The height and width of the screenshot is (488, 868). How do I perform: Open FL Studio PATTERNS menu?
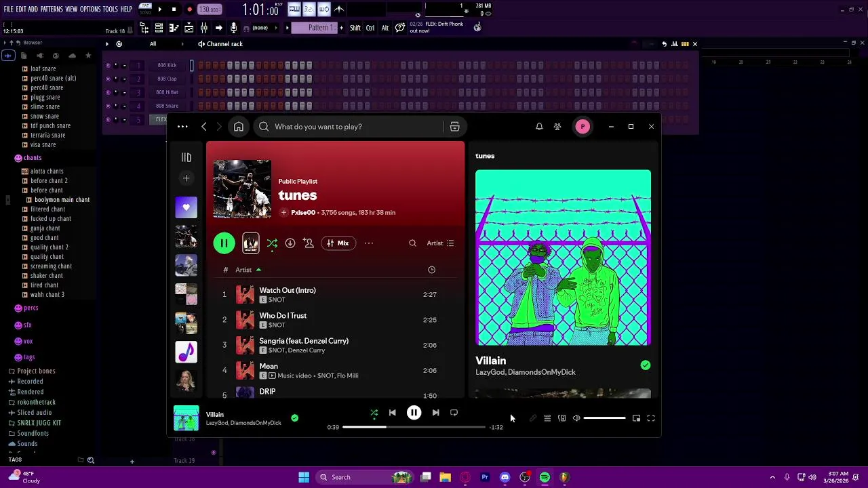tap(52, 9)
